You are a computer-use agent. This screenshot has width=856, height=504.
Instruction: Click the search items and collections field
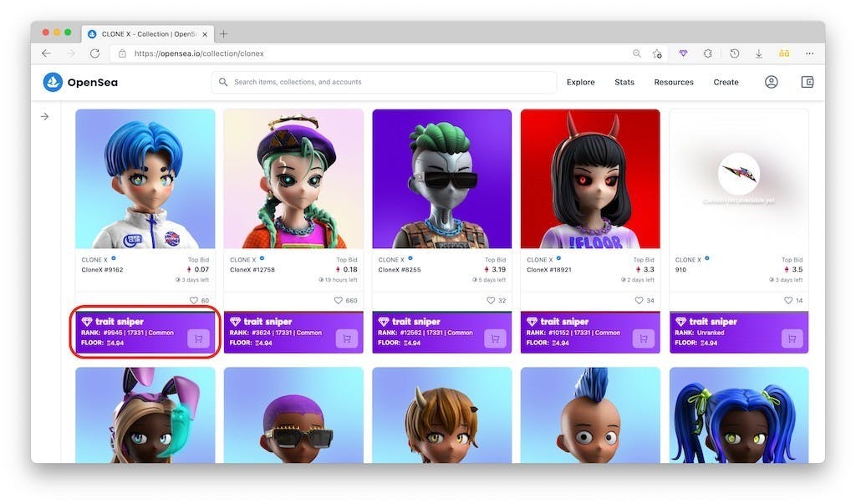pyautogui.click(x=385, y=82)
